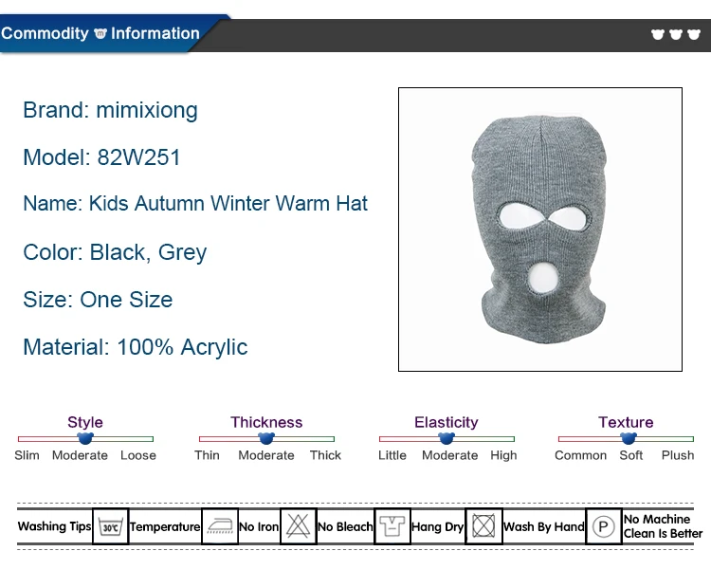This screenshot has height=588, width=711.
Task: Click the 30°C wash temperature icon
Action: (110, 526)
